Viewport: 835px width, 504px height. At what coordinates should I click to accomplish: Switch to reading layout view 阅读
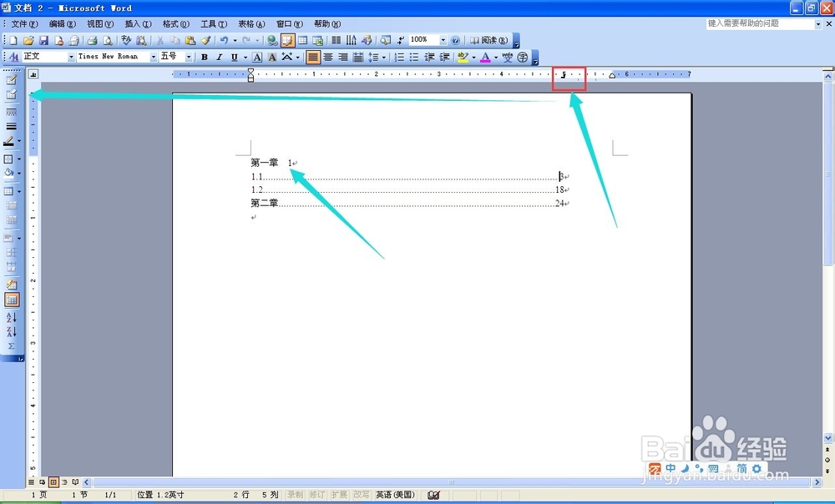coord(488,40)
